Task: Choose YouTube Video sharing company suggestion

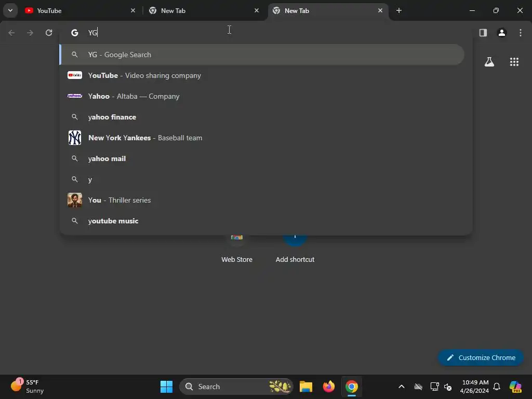Action: (x=262, y=75)
